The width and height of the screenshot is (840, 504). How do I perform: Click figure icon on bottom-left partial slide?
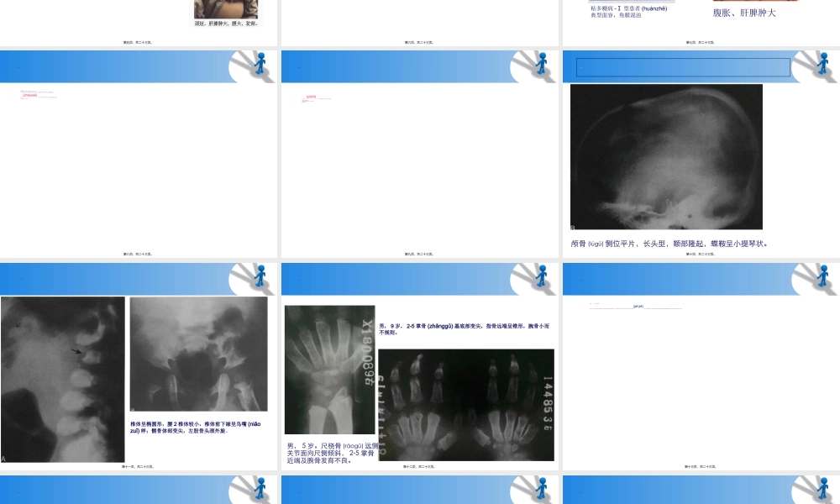tap(258, 491)
